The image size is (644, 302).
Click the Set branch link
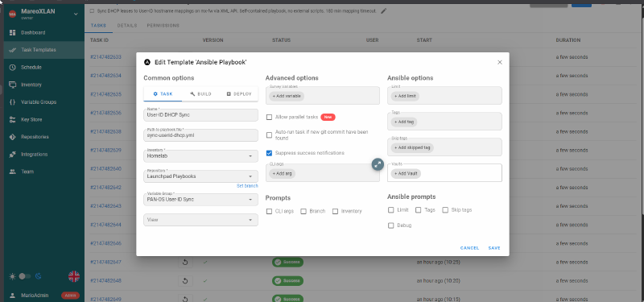(x=247, y=186)
